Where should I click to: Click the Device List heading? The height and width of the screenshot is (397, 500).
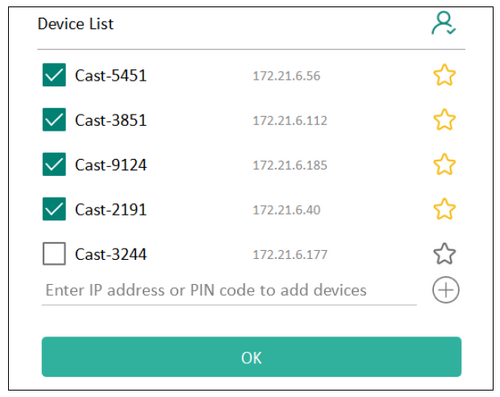pos(75,24)
